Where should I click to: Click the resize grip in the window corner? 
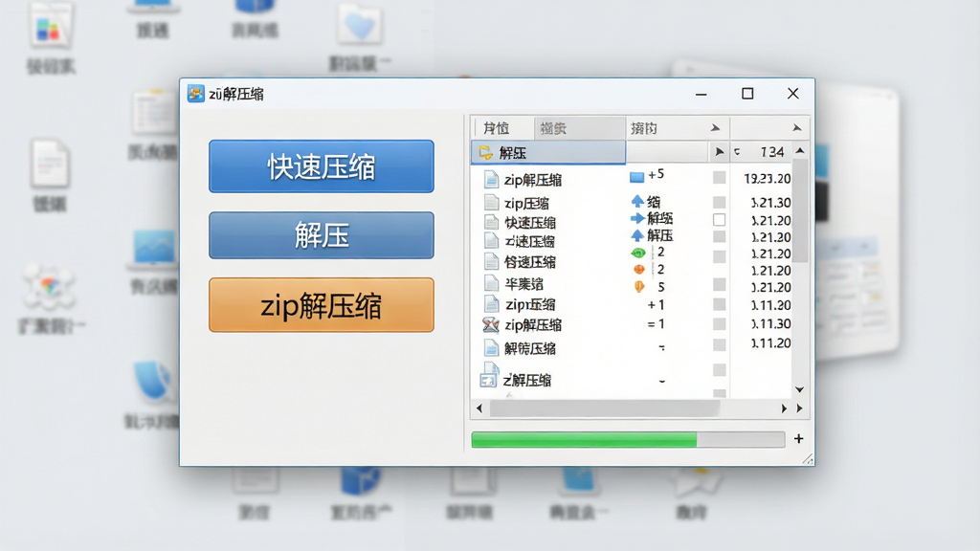click(x=808, y=459)
